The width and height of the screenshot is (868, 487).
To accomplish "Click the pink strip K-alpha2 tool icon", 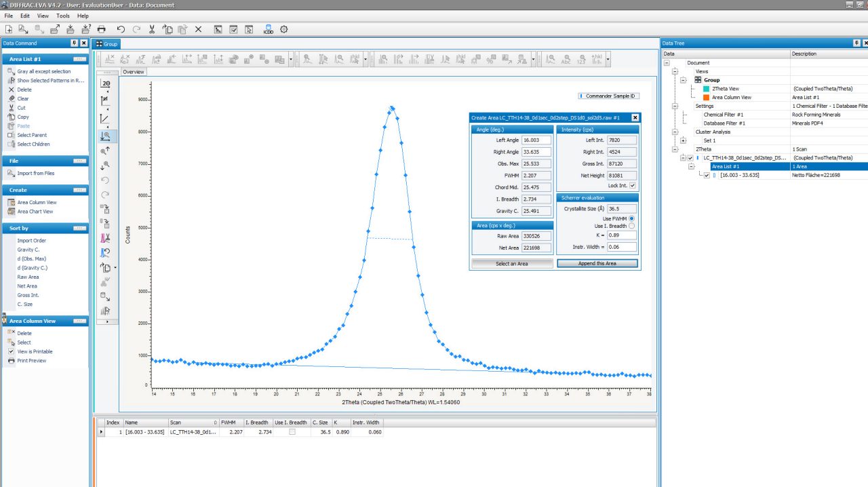I will (105, 238).
